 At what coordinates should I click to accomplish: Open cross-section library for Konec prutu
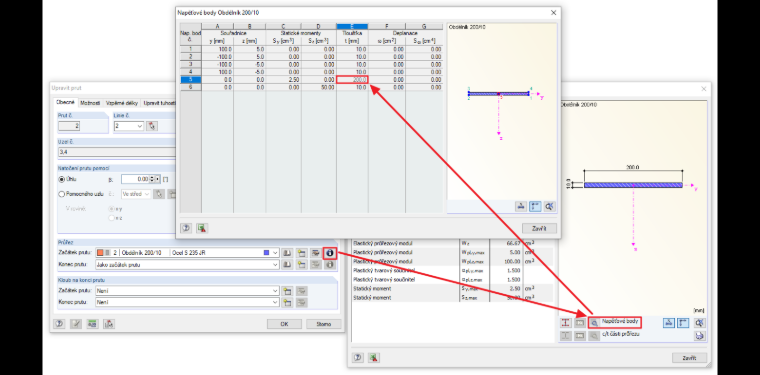(287, 265)
